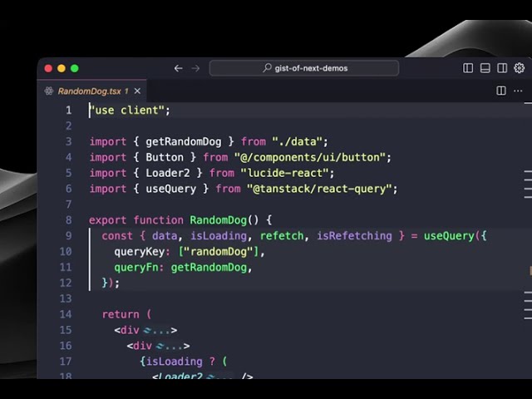Image resolution: width=532 pixels, height=399 pixels.
Task: Go back with the left arrow
Action: point(178,68)
